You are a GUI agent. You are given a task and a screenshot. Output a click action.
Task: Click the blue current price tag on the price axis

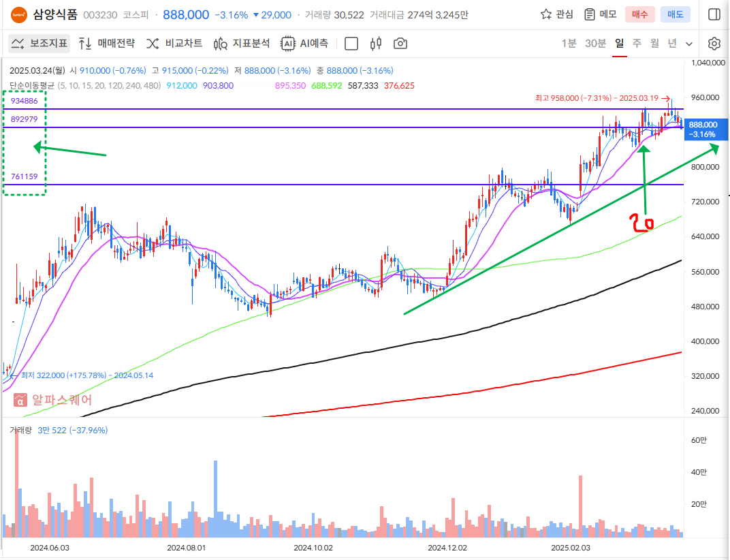(x=705, y=129)
